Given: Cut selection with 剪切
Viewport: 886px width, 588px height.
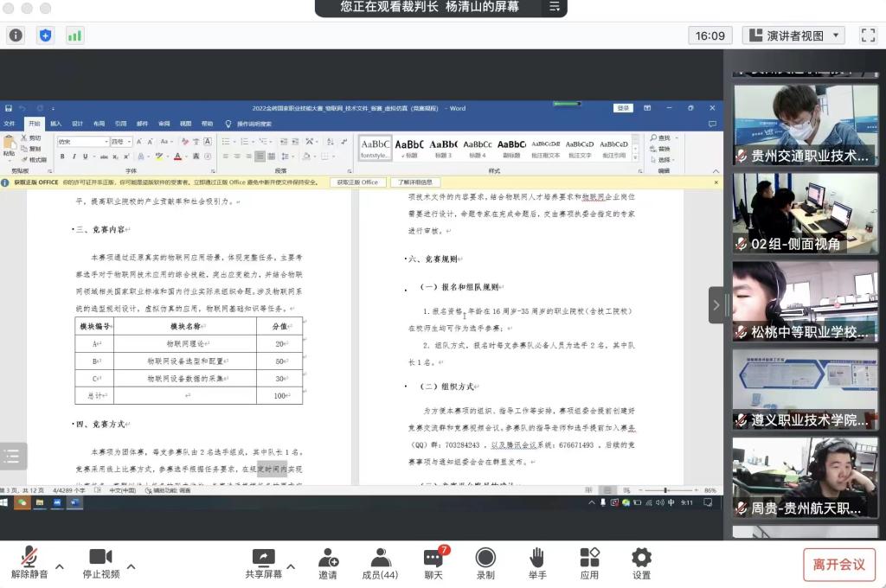Looking at the screenshot, I should point(32,137).
